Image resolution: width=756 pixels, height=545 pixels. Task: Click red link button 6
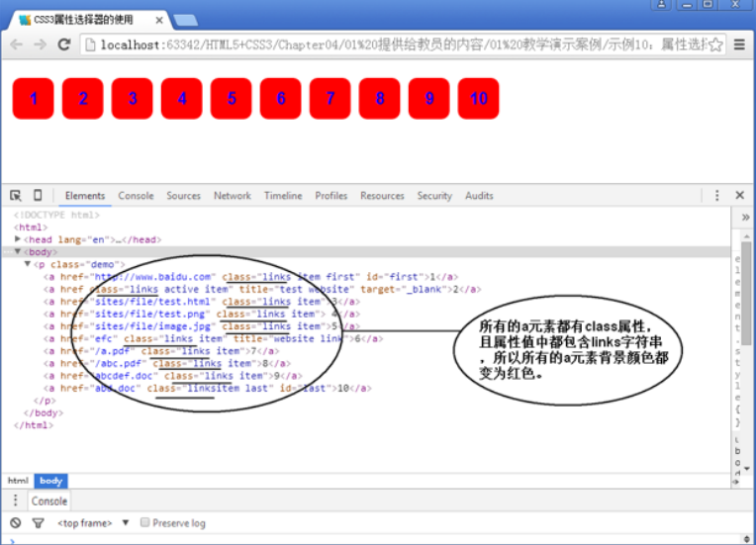pos(281,98)
